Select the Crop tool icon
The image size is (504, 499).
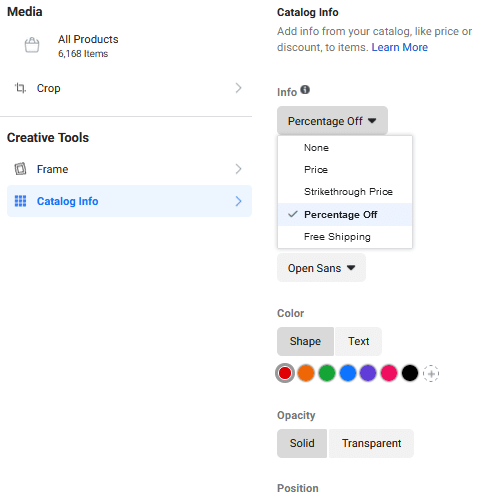pos(20,88)
